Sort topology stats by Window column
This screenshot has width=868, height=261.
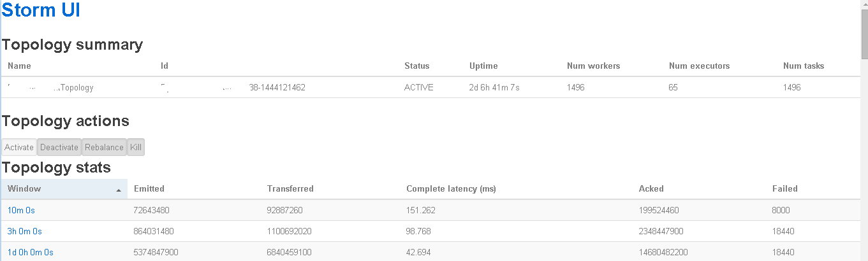[x=24, y=189]
